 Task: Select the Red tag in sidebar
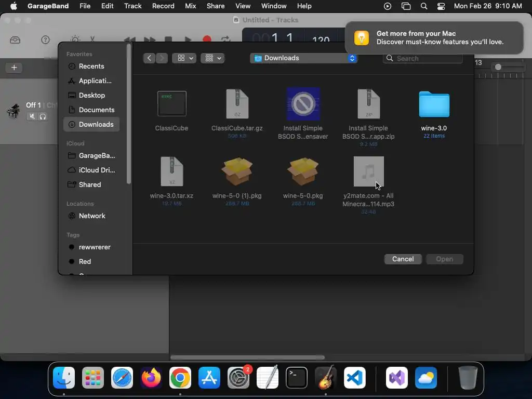(x=91, y=262)
